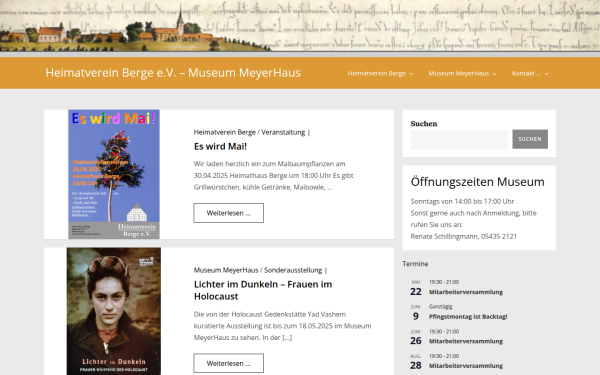Select the Termine sidebar heading
The height and width of the screenshot is (375, 600).
(x=415, y=264)
